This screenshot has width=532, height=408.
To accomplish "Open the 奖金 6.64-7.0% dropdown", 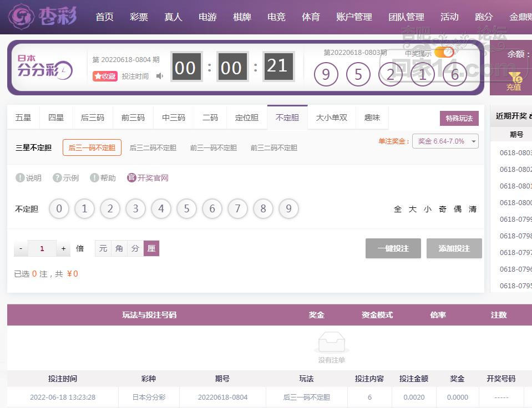I will 445,141.
